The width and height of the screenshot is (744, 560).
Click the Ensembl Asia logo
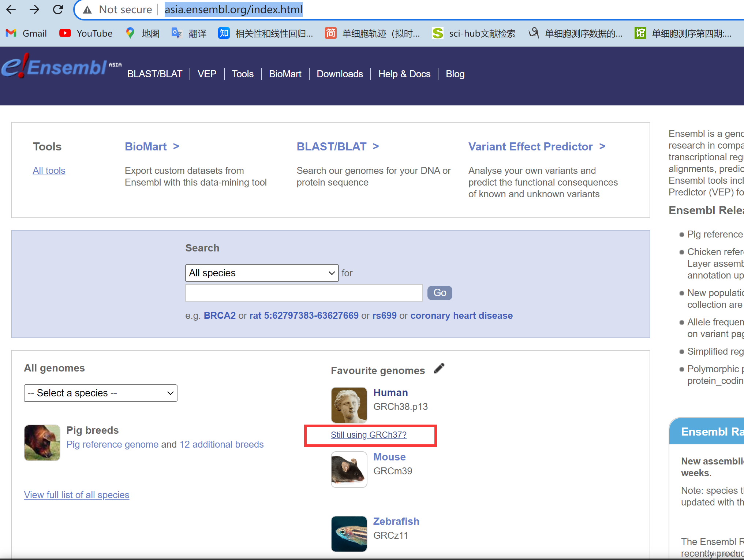[61, 67]
